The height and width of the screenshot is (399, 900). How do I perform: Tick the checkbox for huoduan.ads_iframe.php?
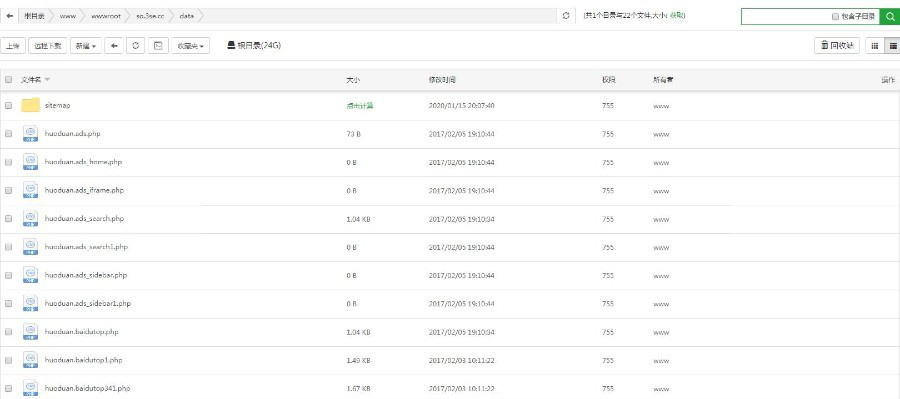(8, 191)
